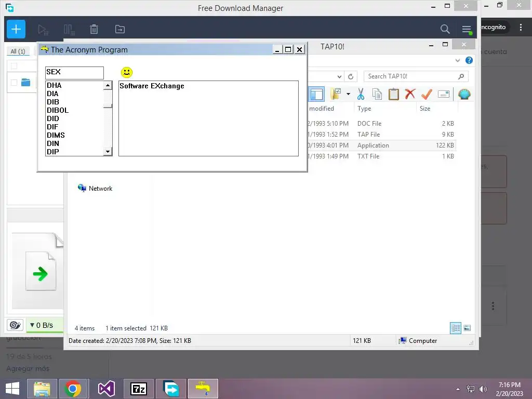Open Google Chrome from taskbar

[x=73, y=389]
